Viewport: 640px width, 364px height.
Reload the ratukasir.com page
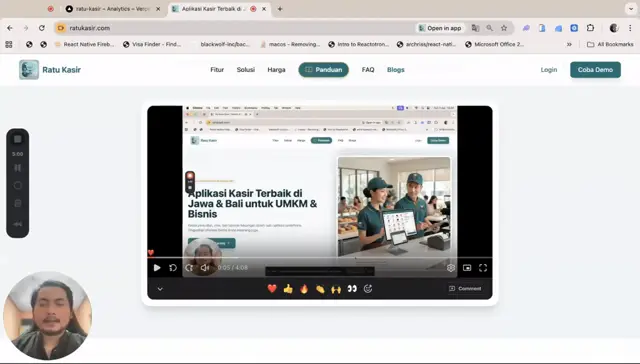click(42, 28)
